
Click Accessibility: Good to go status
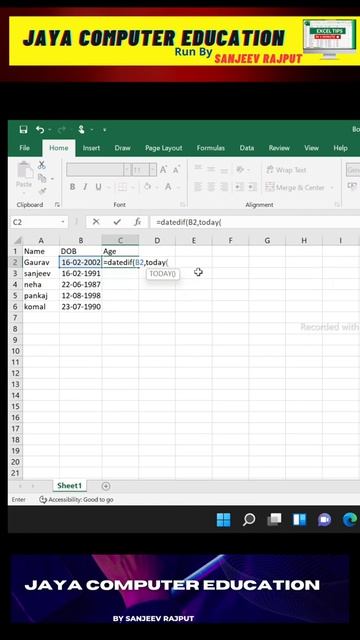tap(76, 499)
